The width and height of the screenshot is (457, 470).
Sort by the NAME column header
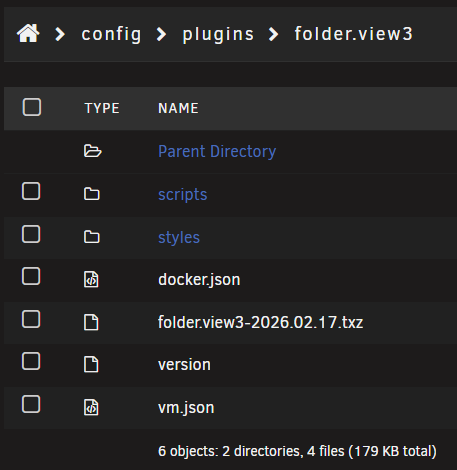(x=178, y=108)
